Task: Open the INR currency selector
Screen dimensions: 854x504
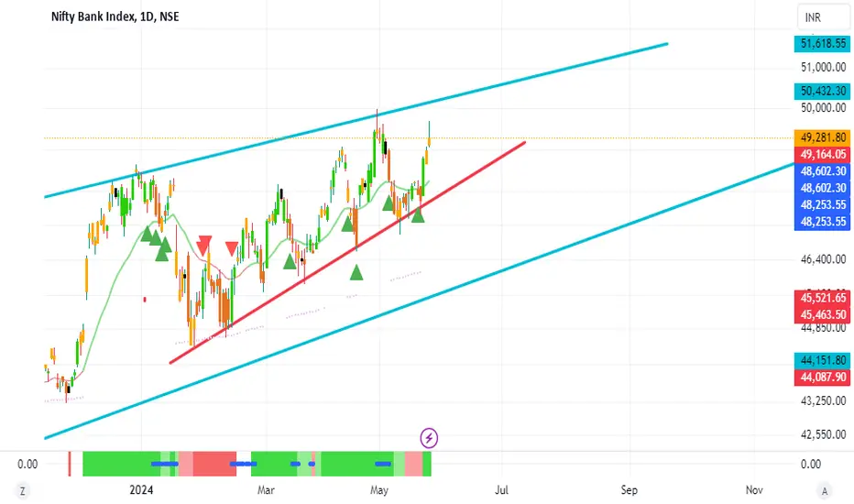Action: click(x=823, y=17)
